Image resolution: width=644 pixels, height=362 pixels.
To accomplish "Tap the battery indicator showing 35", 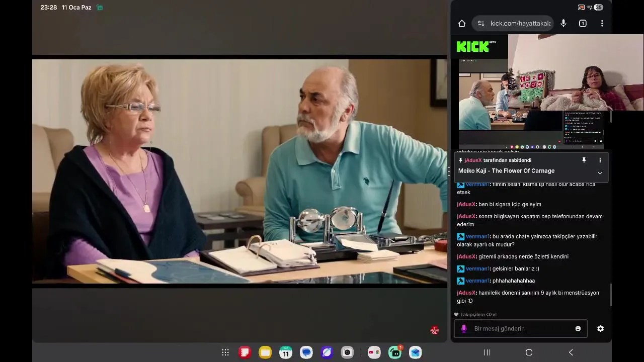I will coord(598,8).
